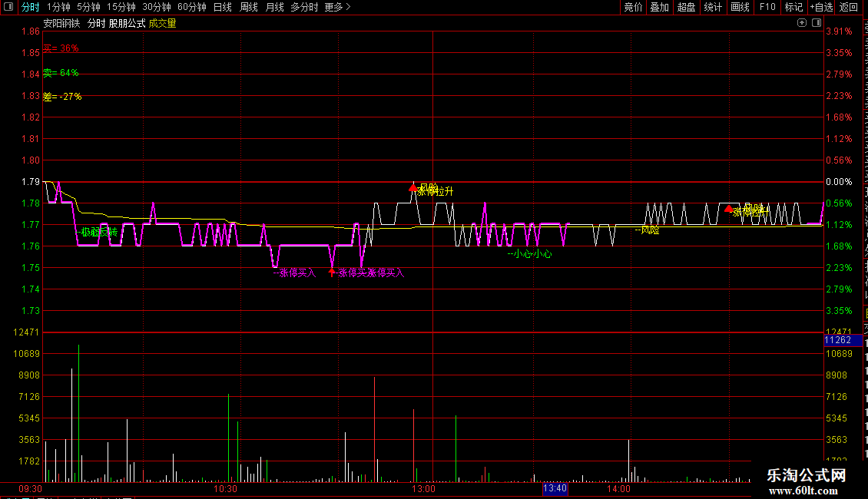Image resolution: width=868 pixels, height=499 pixels.
Task: Click the 10:30 time axis label
Action: [225, 489]
